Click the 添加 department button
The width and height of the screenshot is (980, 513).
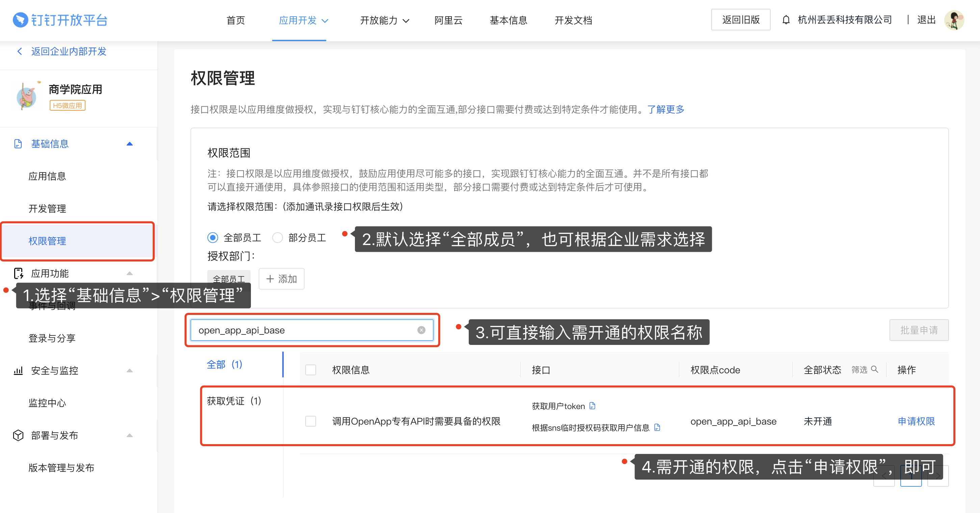[281, 279]
